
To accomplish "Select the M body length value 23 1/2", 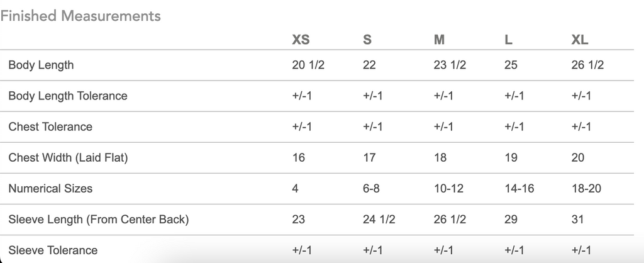I will click(x=450, y=65).
